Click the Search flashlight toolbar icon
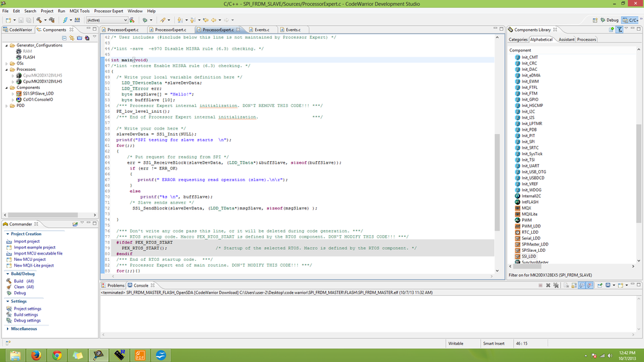Image resolution: width=644 pixels, height=362 pixels. click(163, 20)
